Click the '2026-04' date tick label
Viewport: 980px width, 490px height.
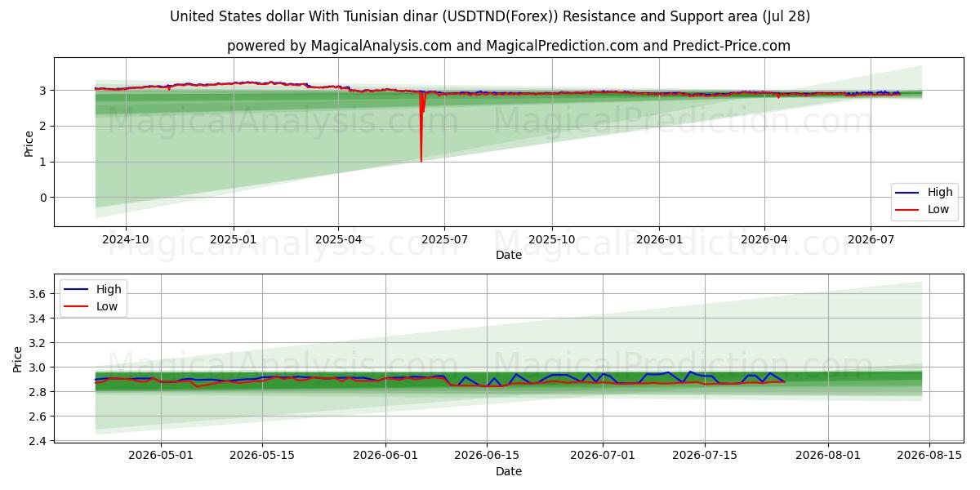point(764,239)
